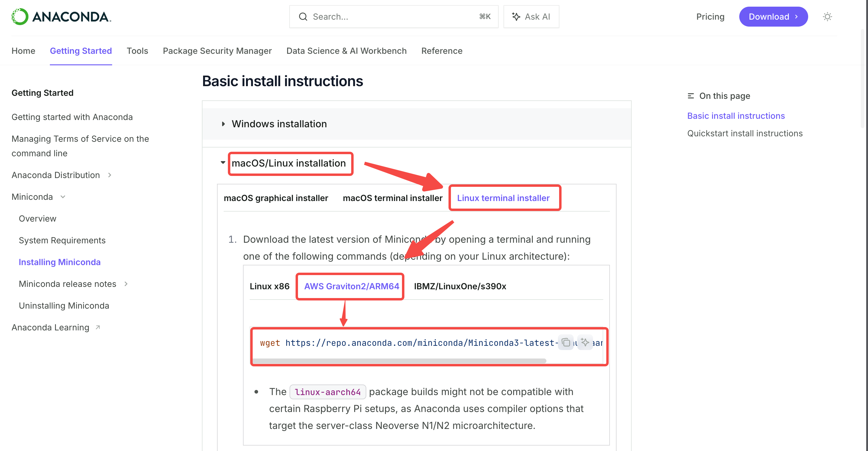Click the Anaconda logo
Screen dimensions: 868x451
pos(61,17)
